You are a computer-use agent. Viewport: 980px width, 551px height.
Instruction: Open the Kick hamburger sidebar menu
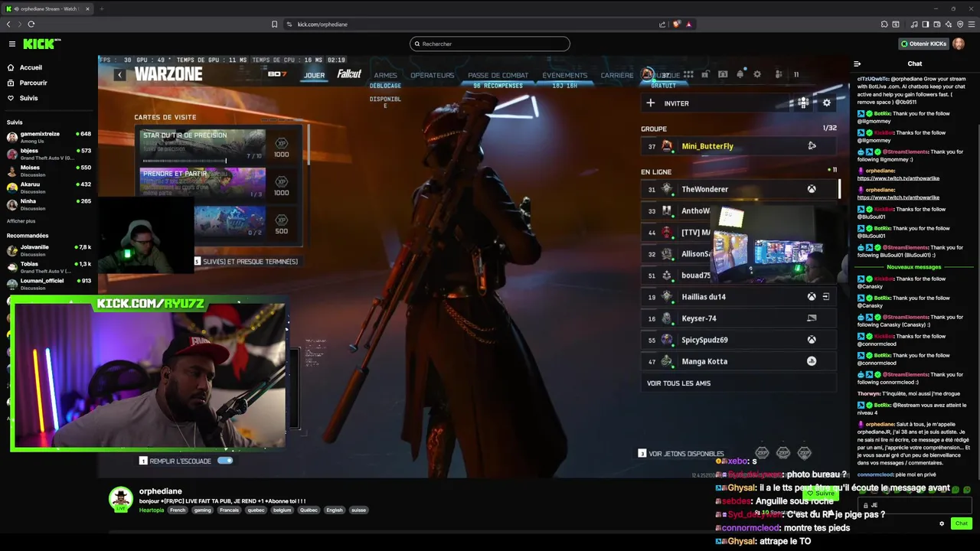point(11,44)
